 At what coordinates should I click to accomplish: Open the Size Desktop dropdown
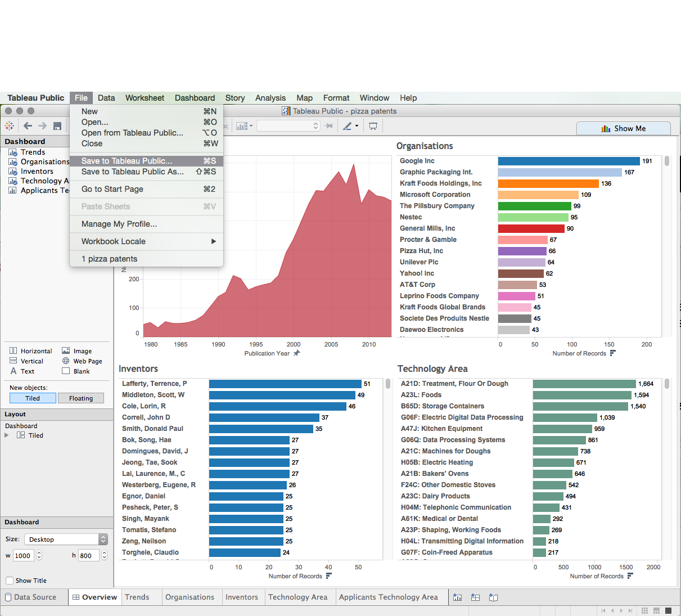[x=66, y=539]
